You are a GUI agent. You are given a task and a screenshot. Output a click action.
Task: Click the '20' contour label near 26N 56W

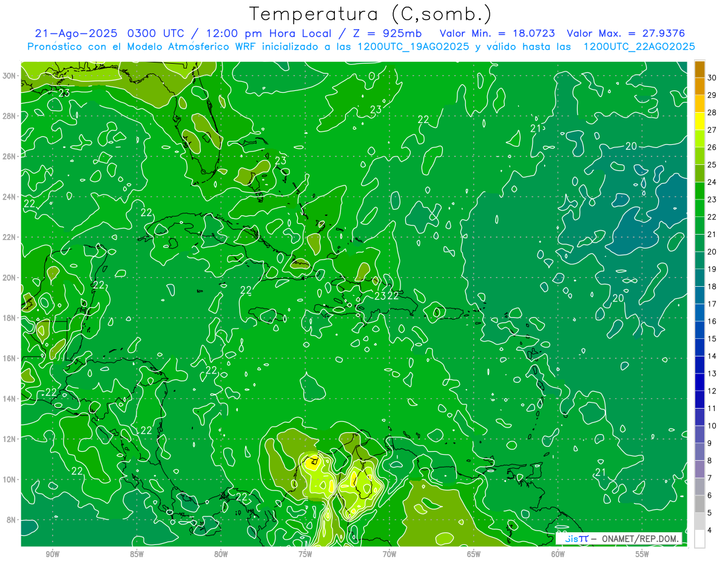point(631,146)
